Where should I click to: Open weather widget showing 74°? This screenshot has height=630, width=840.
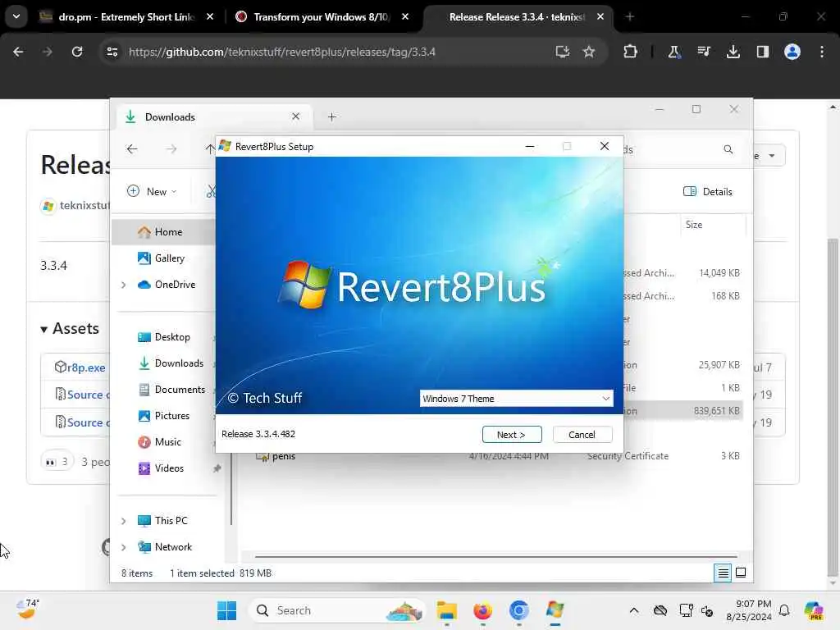coord(28,609)
